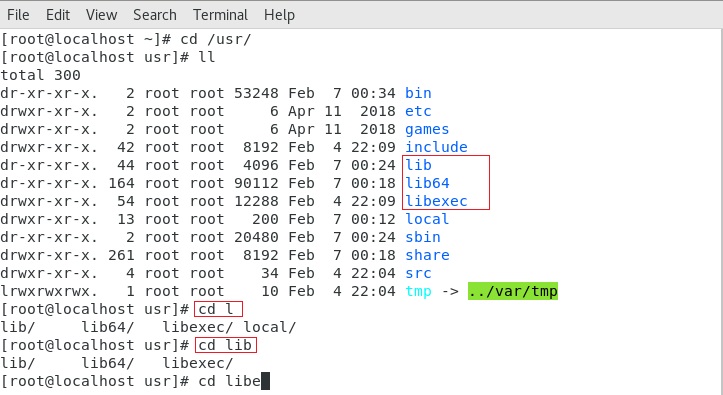Click the blue 'local' directory listing entry
This screenshot has width=723, height=395.
[x=427, y=219]
